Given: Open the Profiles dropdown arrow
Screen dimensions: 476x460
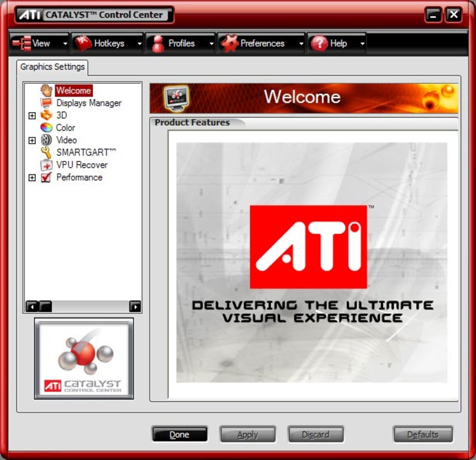Looking at the screenshot, I should (x=212, y=44).
